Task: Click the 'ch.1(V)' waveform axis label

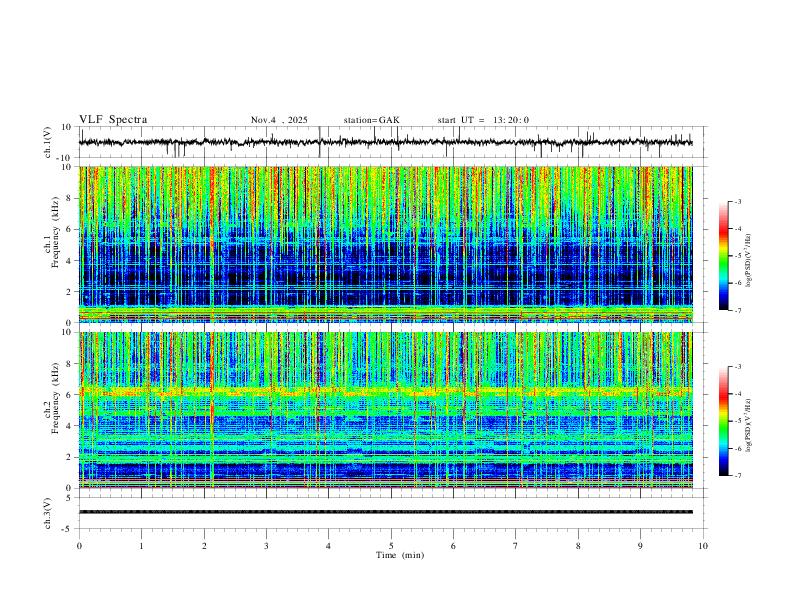Action: (48, 142)
